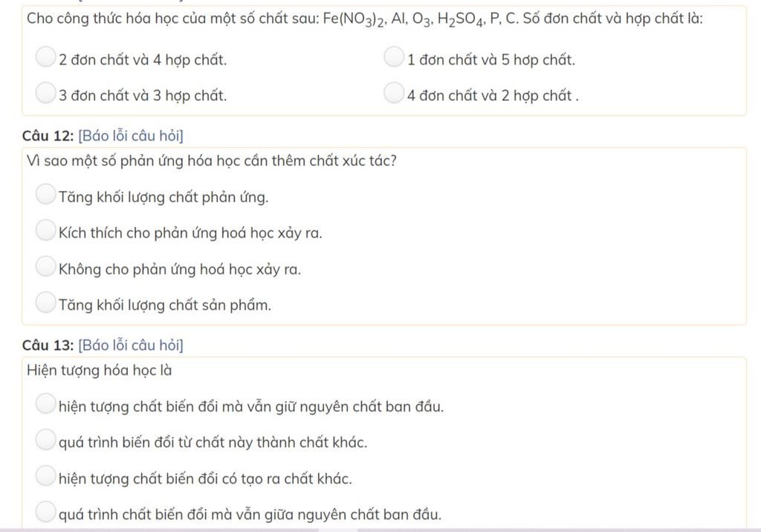Choose 'Tăng khối lượng chất phản ứng' answer

[x=47, y=196]
